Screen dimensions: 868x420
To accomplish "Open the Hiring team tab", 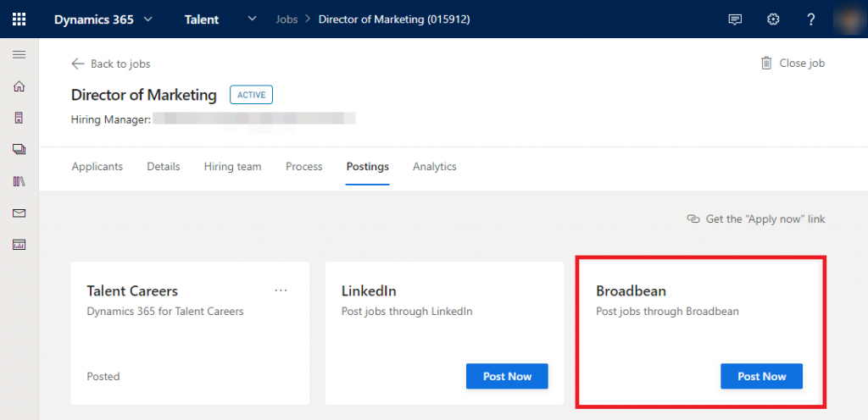I will (232, 167).
